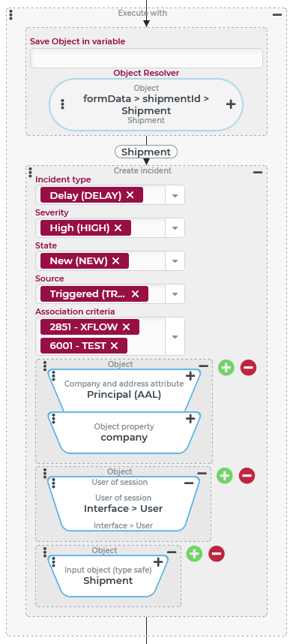
Task: Open the Incident type dropdown
Action: click(x=175, y=195)
